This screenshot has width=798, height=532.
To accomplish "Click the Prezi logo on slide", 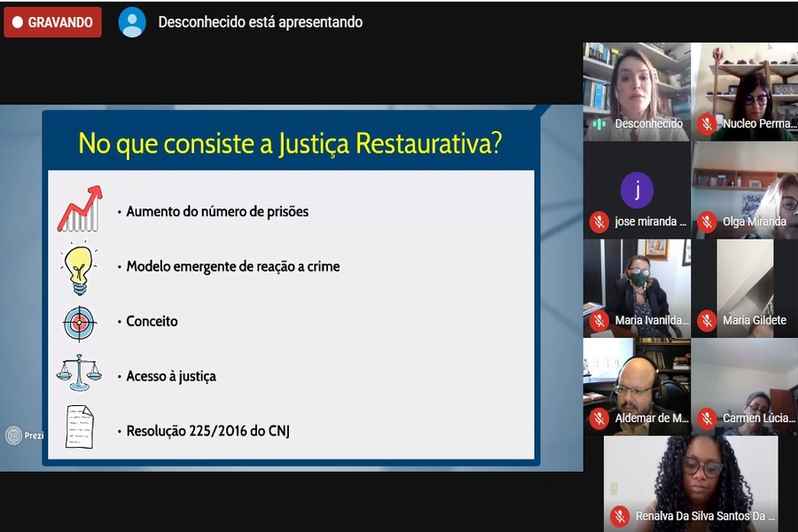I will [24, 435].
